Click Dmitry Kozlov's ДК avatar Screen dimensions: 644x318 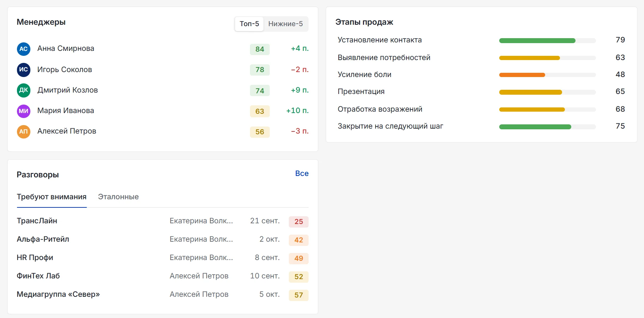(x=24, y=90)
